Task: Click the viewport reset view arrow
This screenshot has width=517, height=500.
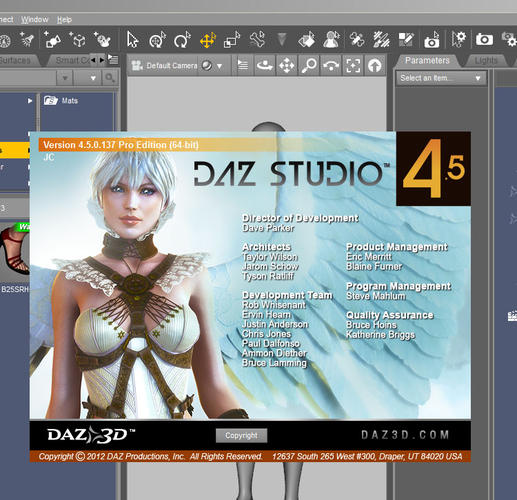Action: click(375, 65)
